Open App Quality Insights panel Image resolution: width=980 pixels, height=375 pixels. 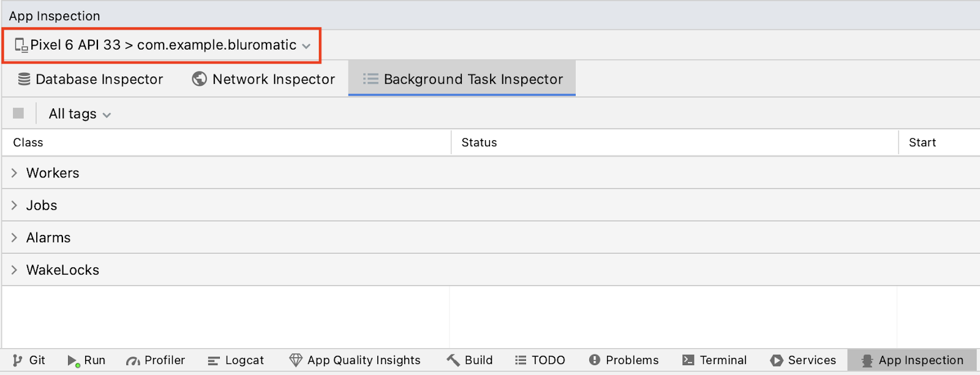(355, 360)
